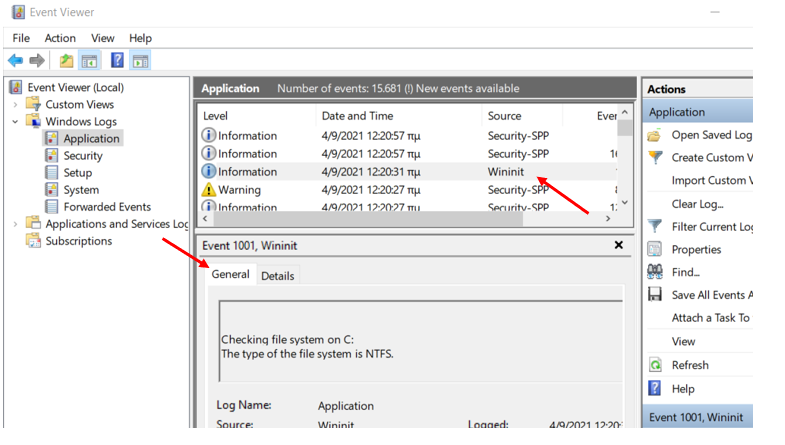Switch to the Details tab
Screen dimensions: 785x445
tap(277, 276)
